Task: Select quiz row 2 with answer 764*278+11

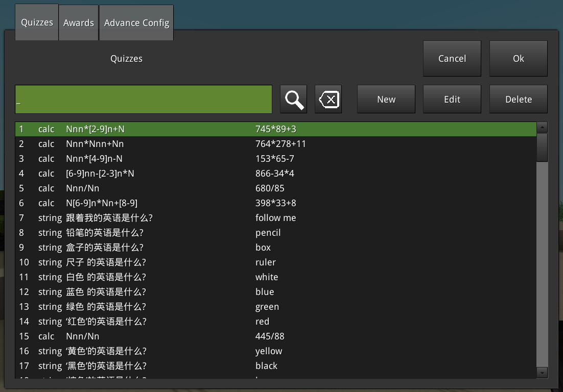Action: click(276, 144)
